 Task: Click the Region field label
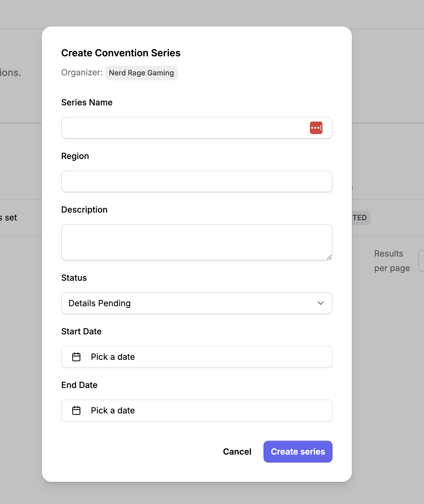(75, 156)
